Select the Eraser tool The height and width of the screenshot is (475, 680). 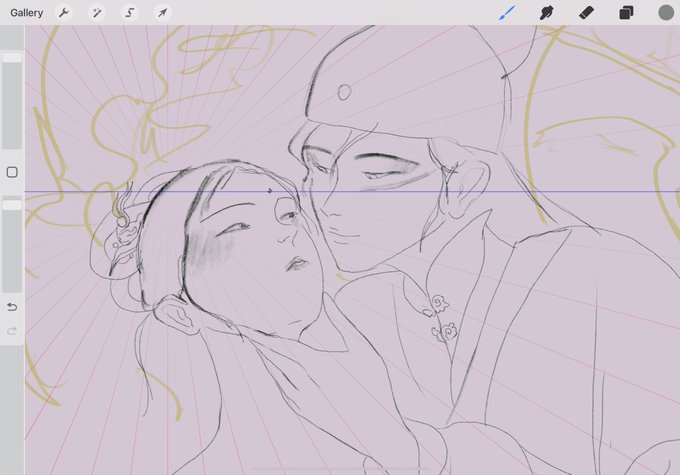pos(586,13)
